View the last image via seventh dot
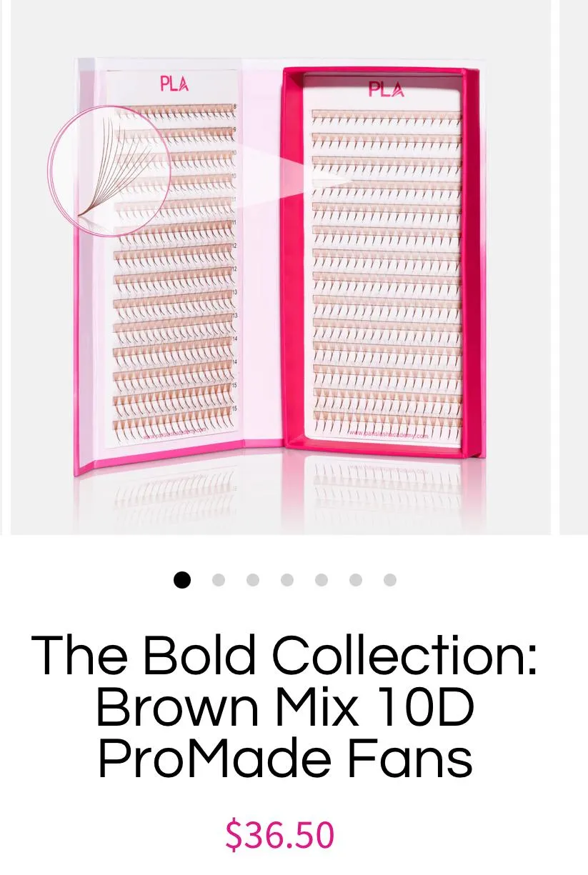This screenshot has height=875, width=588. pyautogui.click(x=390, y=580)
